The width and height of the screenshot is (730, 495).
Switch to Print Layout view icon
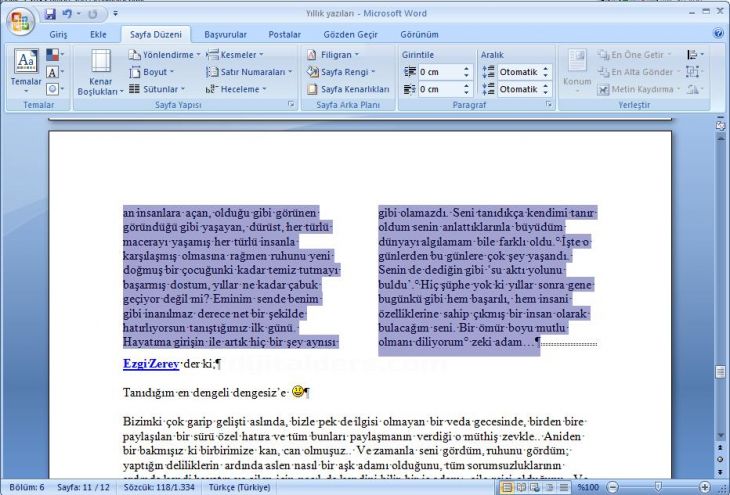(x=507, y=488)
